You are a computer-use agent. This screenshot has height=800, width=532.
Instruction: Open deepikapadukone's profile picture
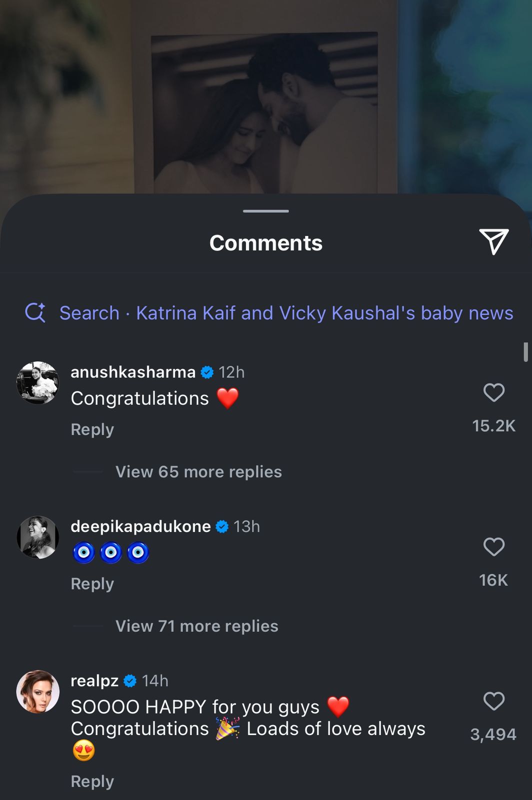click(38, 537)
